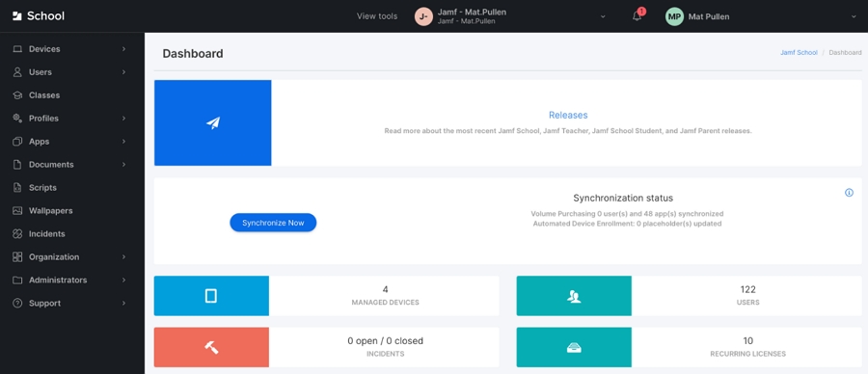This screenshot has width=868, height=374.
Task: Click the Synchronize Now button
Action: 273,223
